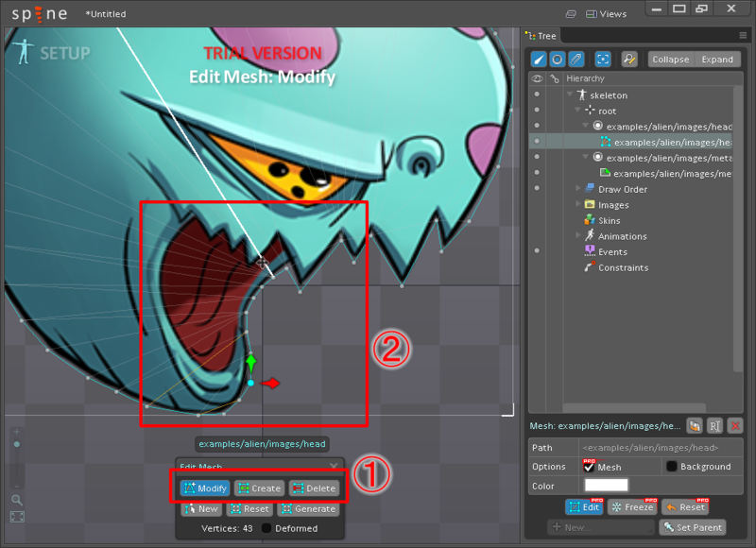Click the center-on-selection icon in Tree toolbar
The image size is (756, 548).
tap(603, 60)
